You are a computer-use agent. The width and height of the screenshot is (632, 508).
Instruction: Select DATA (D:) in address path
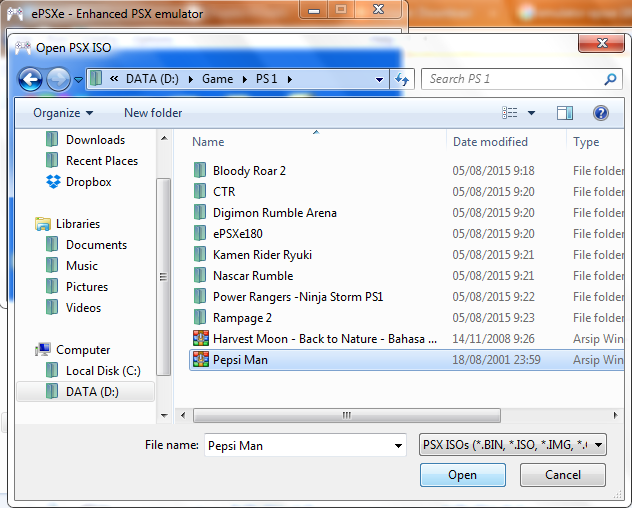pyautogui.click(x=152, y=79)
